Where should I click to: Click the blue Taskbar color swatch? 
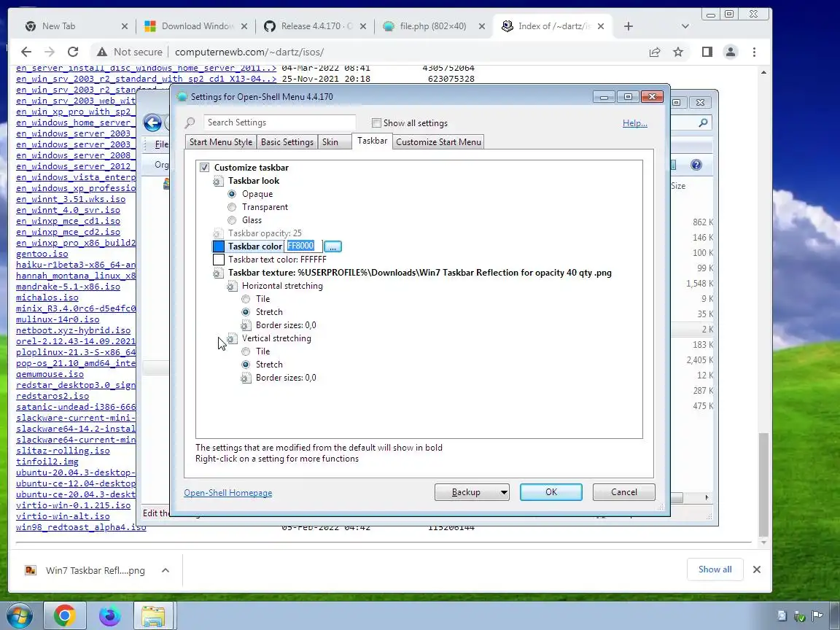(x=219, y=246)
